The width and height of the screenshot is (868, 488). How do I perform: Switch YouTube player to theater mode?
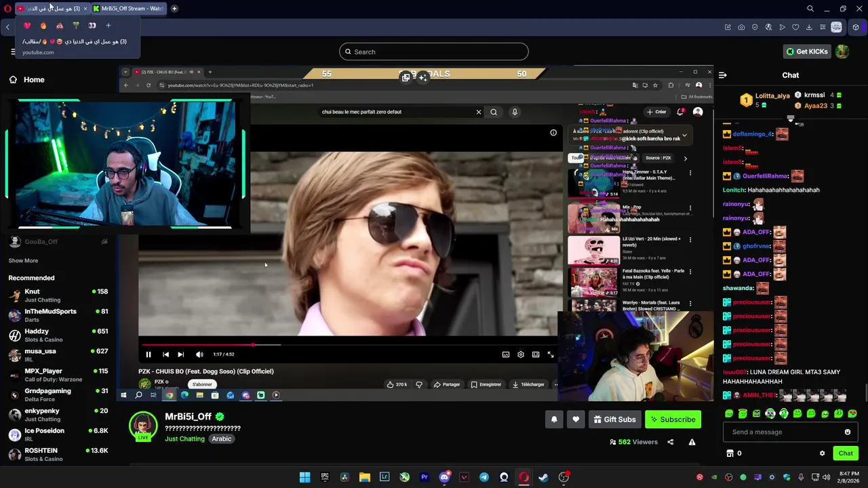tap(536, 354)
